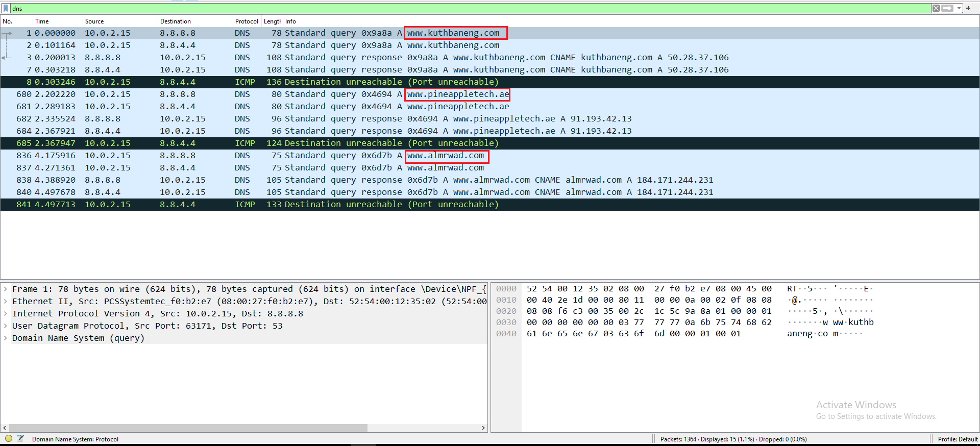Select packet 680 querying www.pineappletech.ae
The width and height of the screenshot is (980, 446).
(x=490, y=94)
